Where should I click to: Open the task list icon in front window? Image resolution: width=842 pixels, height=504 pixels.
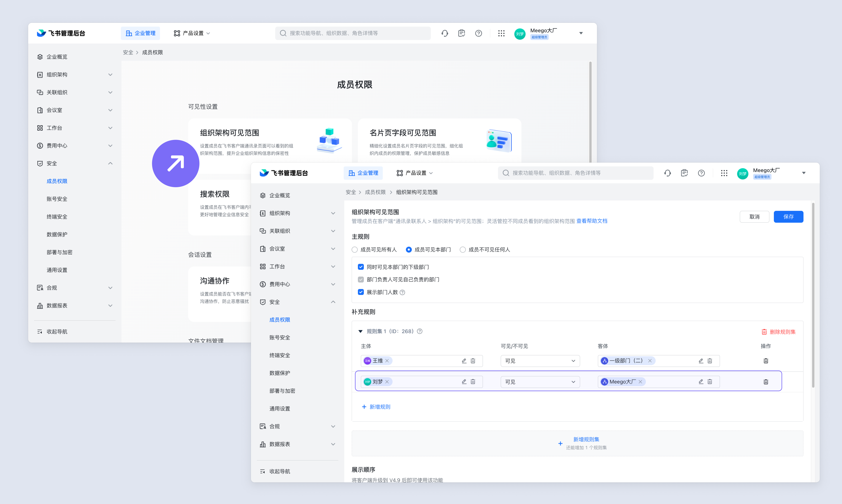coord(684,173)
